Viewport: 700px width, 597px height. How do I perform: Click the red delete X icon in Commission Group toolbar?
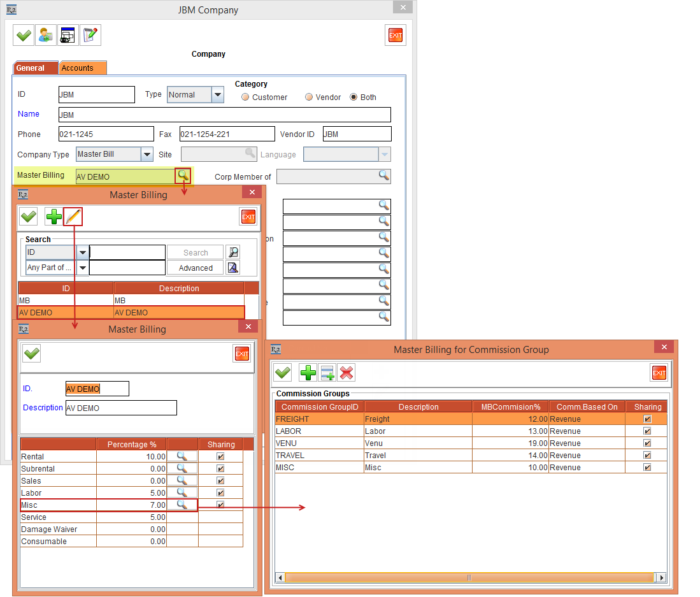click(346, 373)
